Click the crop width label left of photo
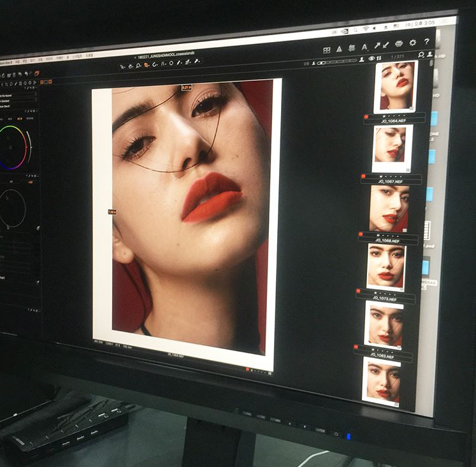Image resolution: width=476 pixels, height=467 pixels. [x=112, y=212]
